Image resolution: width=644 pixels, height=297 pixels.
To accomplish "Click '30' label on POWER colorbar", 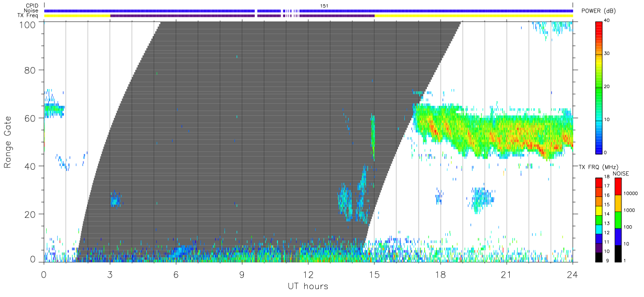I will (606, 53).
